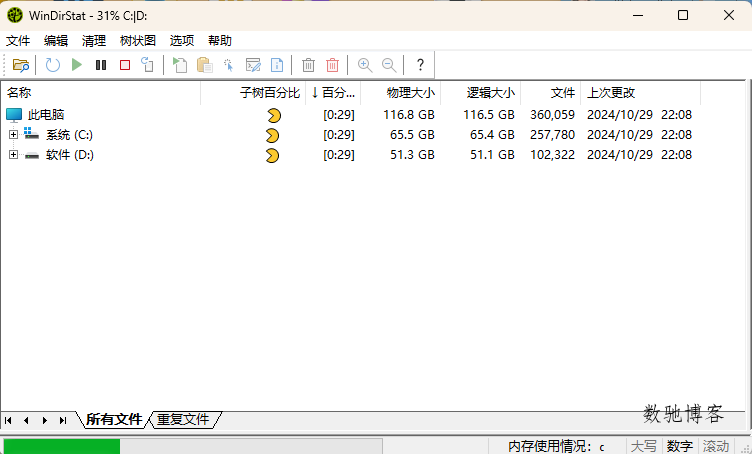Click the 软件 (D:) drive icon
The image size is (752, 454).
click(32, 155)
